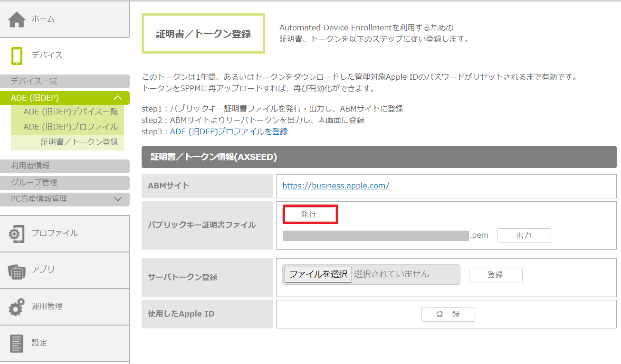This screenshot has width=621, height=364.
Task: Follow the ADE (旧DEP)プロファイルを登録 link
Action: point(229,131)
